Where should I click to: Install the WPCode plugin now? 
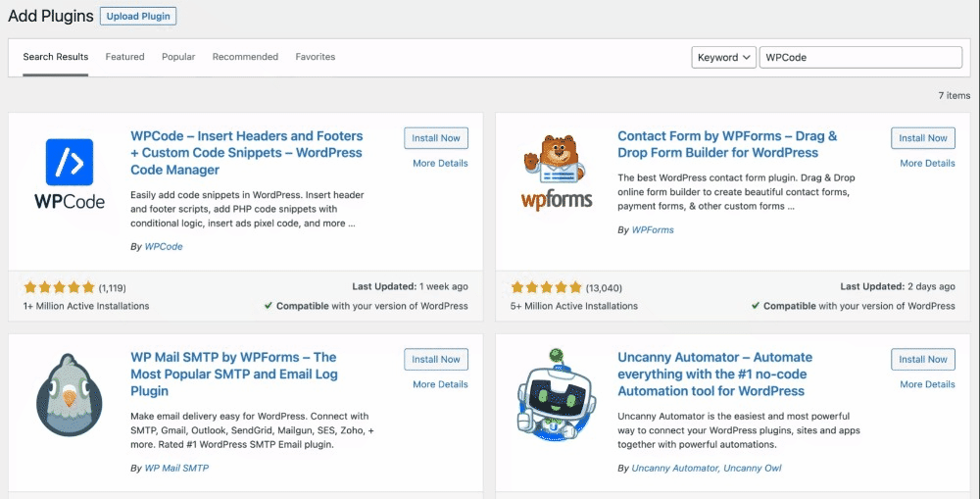pyautogui.click(x=436, y=138)
